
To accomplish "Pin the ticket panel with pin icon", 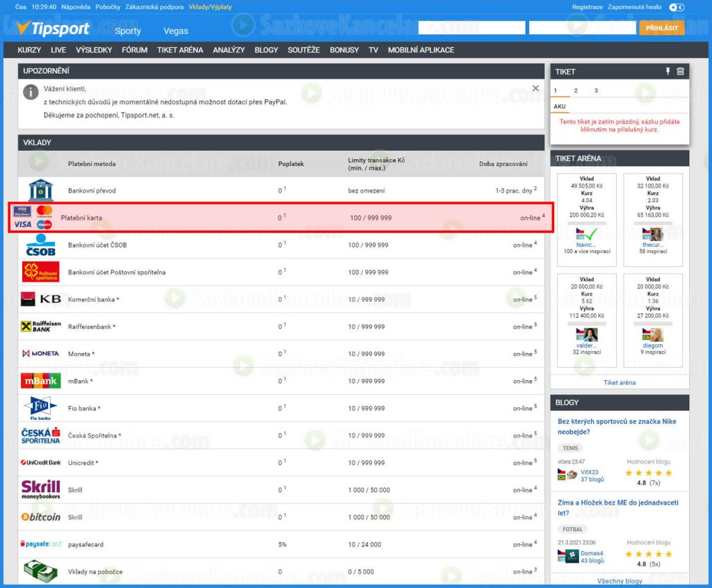I will pos(667,72).
